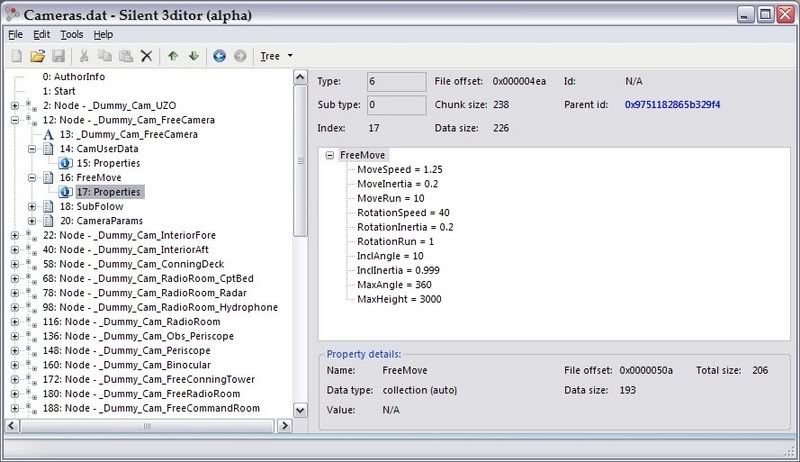Click the tree panel scroll up arrow
Viewport: 800px width, 462px height.
(300, 76)
